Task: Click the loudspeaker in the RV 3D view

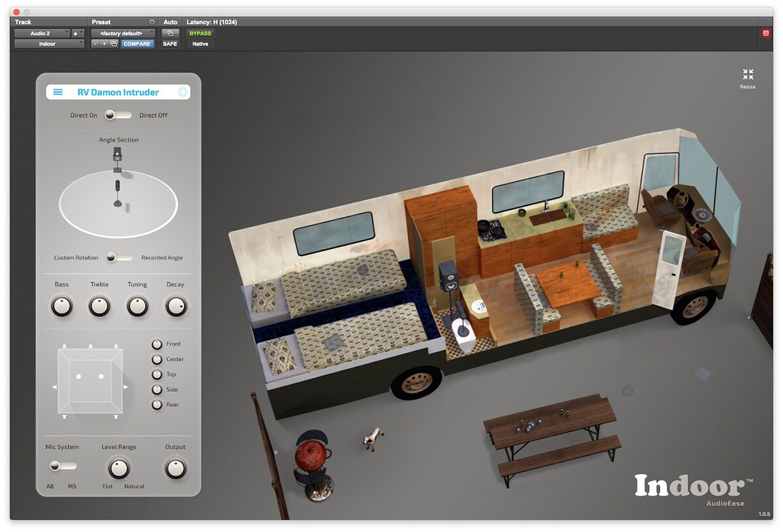Action: 448,276
